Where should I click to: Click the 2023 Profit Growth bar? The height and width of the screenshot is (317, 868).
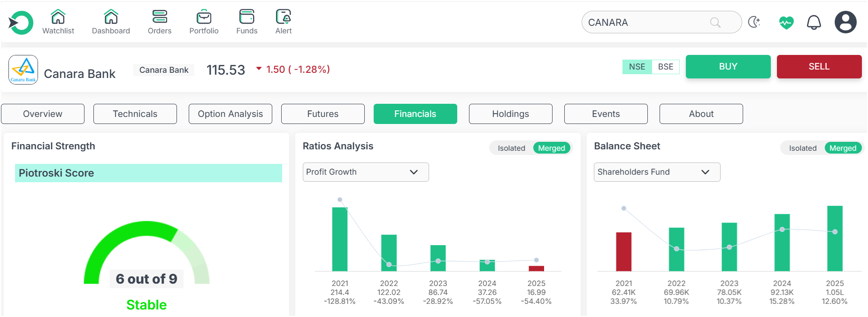tap(438, 258)
